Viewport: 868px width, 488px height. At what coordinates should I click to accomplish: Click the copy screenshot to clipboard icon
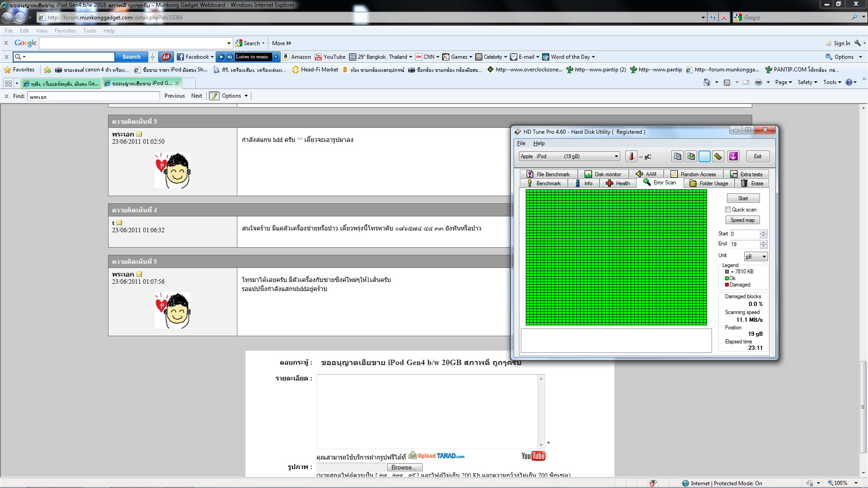click(x=691, y=156)
